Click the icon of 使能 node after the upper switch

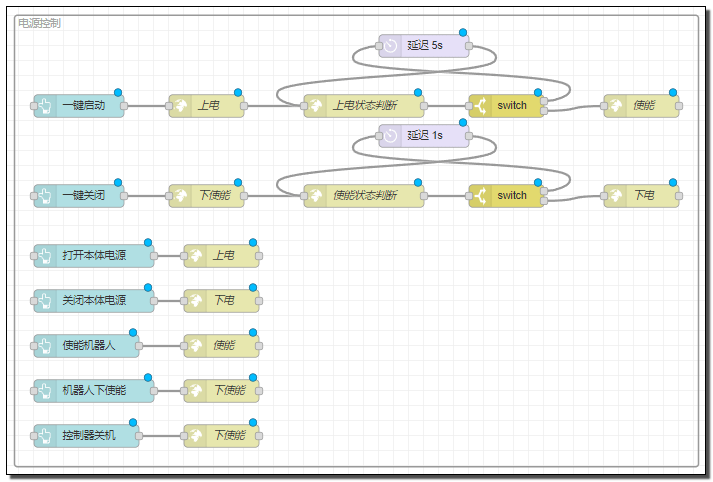[616, 106]
